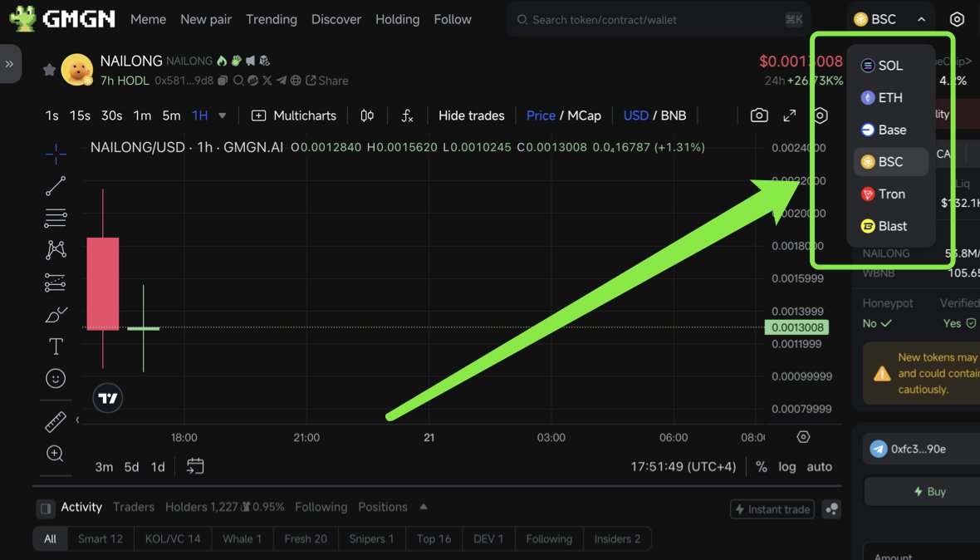Screen dimensions: 980x560
Task: Select the pattern drawing tool
Action: [56, 250]
